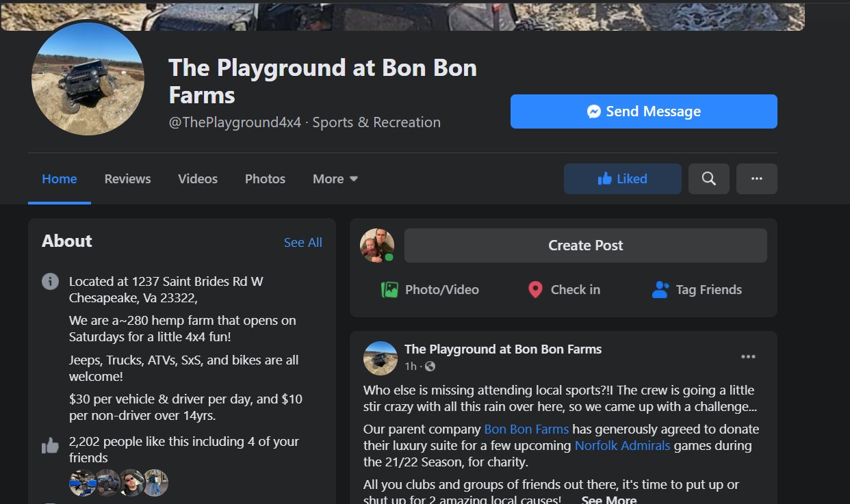Choose the Tag Friends option
The image size is (850, 504).
[x=697, y=289]
